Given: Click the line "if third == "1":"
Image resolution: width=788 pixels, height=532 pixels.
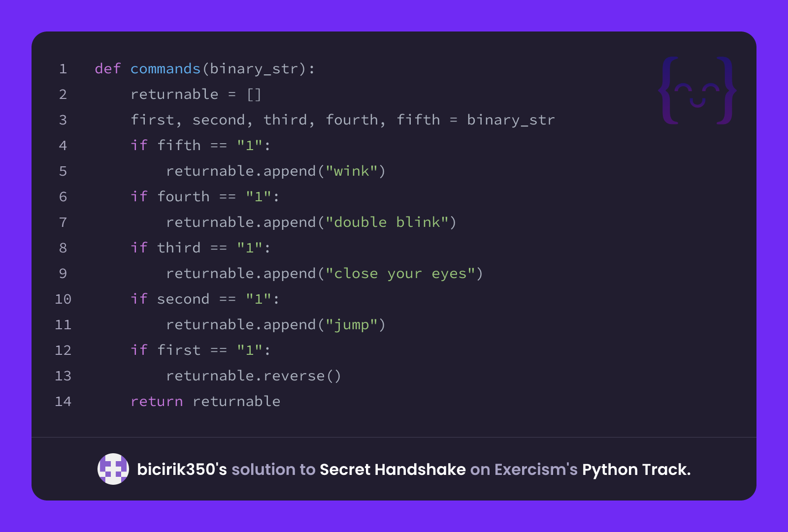Looking at the screenshot, I should (200, 248).
